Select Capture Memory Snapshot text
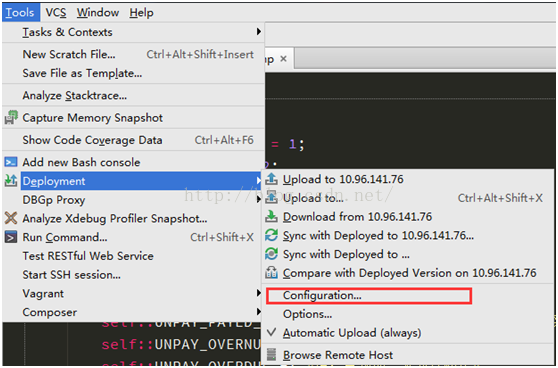 (x=93, y=118)
